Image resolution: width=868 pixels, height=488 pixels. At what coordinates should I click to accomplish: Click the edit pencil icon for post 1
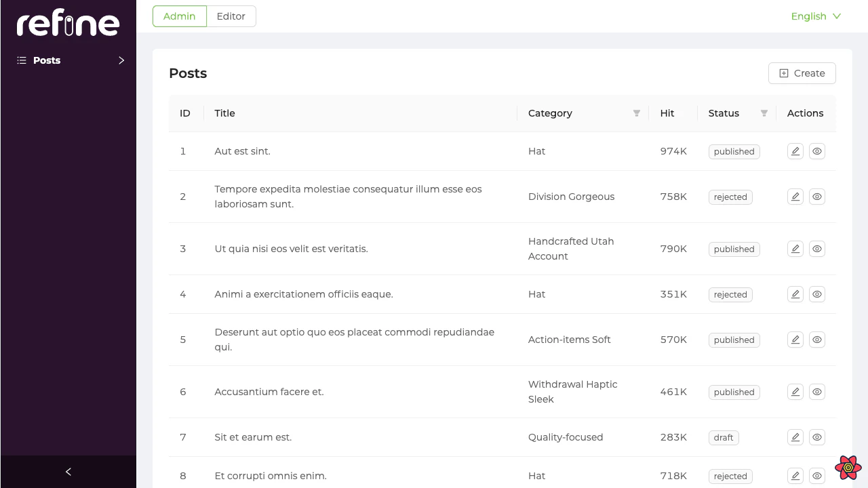pyautogui.click(x=795, y=151)
